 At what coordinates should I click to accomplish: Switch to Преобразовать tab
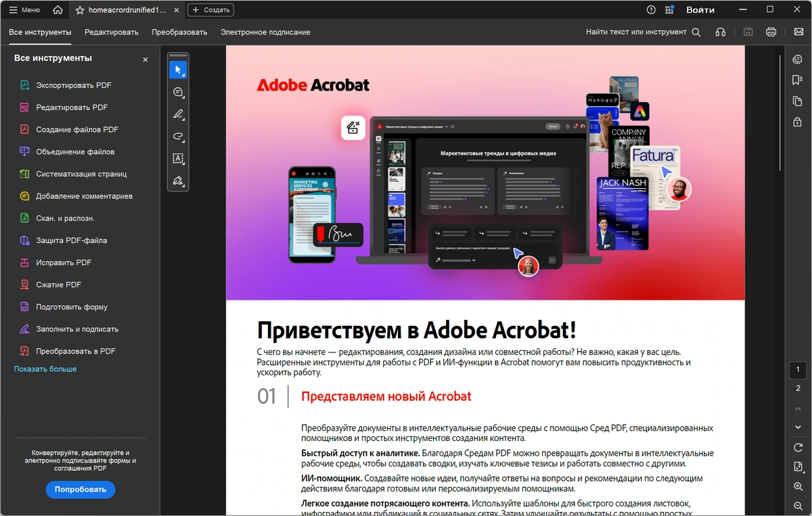[179, 32]
